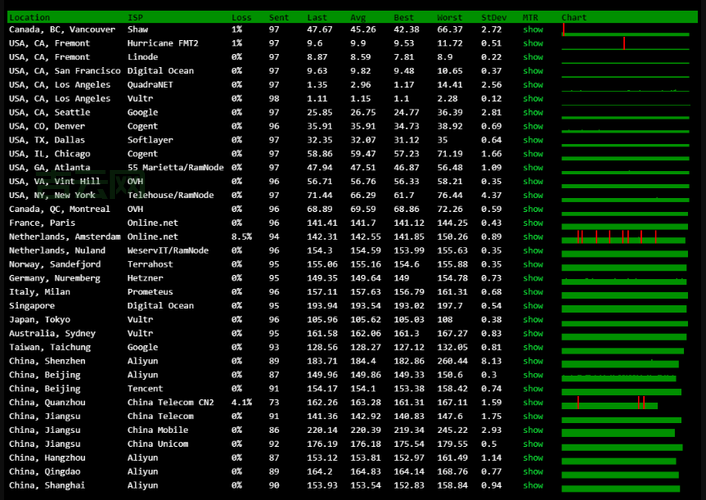The image size is (706, 500).
Task: Show MTR for San Francisco Digital Ocean
Action: coord(533,71)
